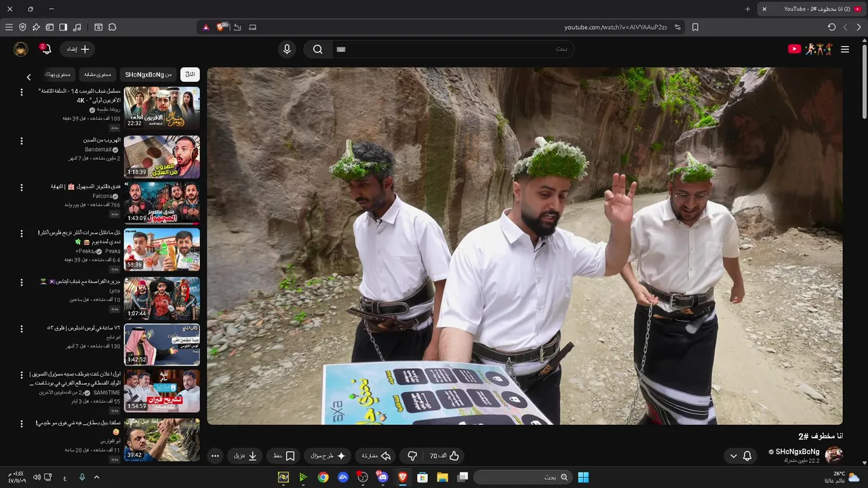Open the SHoNgxBoNg channel avatar
Image resolution: width=868 pixels, height=488 pixels.
[x=834, y=455]
